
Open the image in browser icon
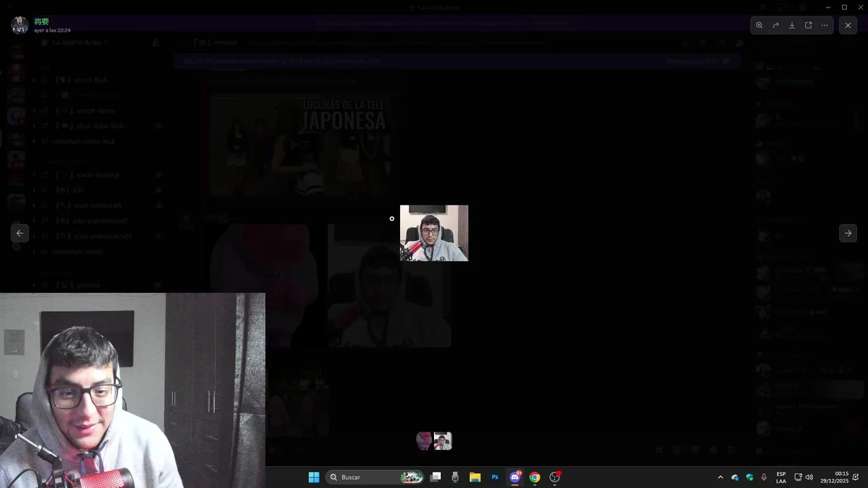808,25
